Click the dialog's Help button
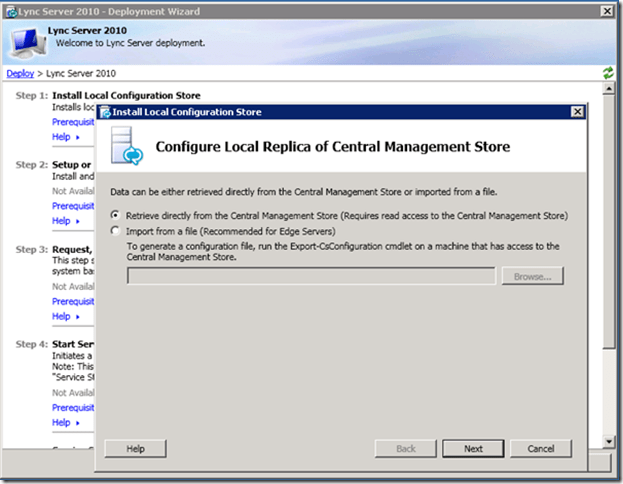Image resolution: width=623 pixels, height=484 pixels. click(x=134, y=449)
